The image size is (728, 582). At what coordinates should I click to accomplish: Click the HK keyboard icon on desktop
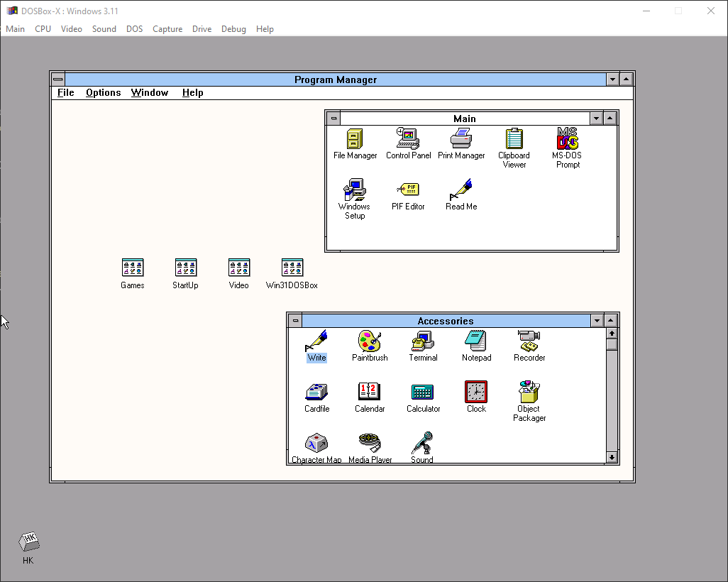click(x=28, y=542)
